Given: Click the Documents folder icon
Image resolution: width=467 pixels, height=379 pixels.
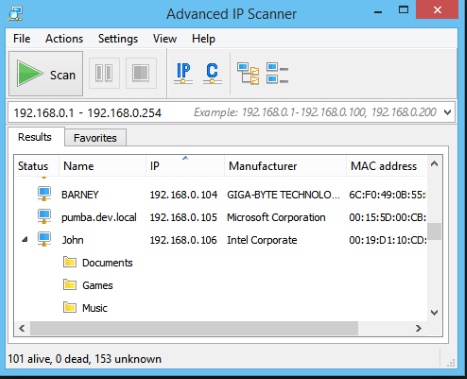Looking at the screenshot, I should click(x=70, y=262).
